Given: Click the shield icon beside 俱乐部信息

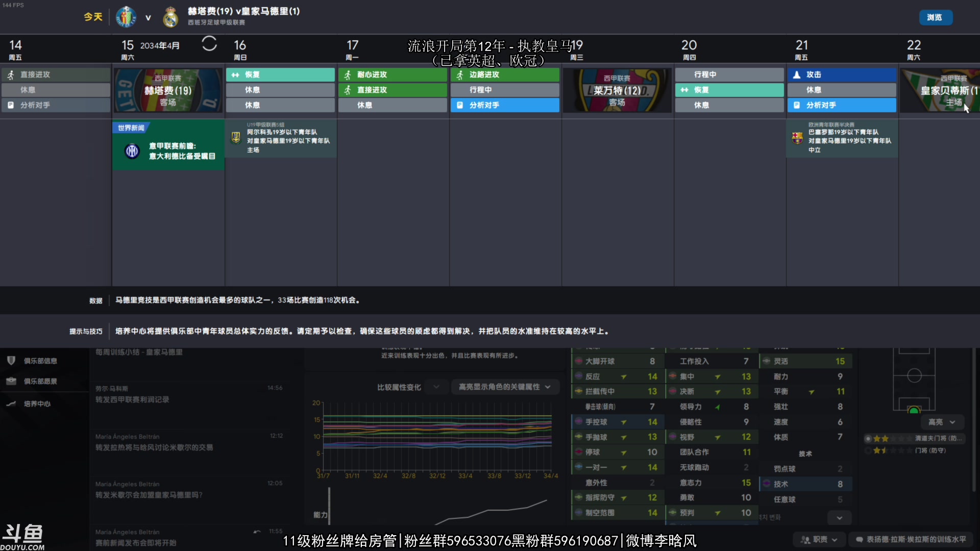Looking at the screenshot, I should [x=11, y=361].
